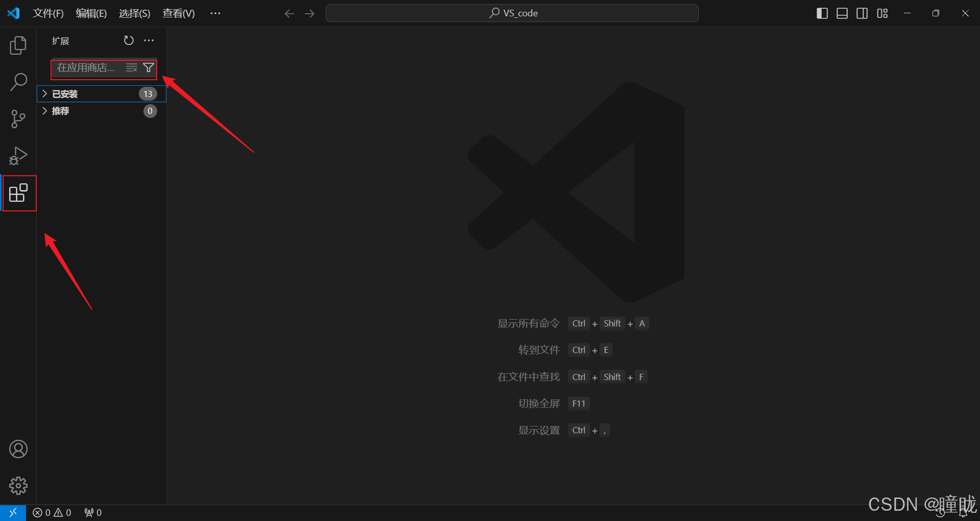
Task: Click the recommended count badge 0
Action: [150, 111]
